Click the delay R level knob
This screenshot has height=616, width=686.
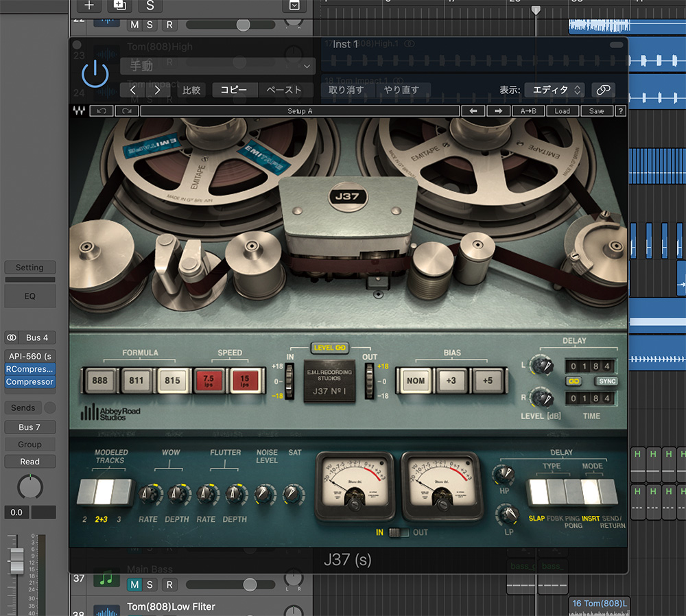pos(542,397)
